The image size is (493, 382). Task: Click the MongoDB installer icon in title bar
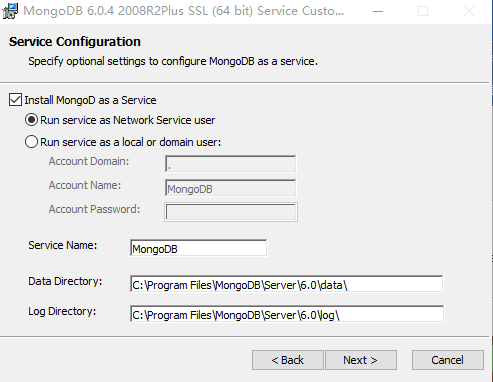click(10, 11)
